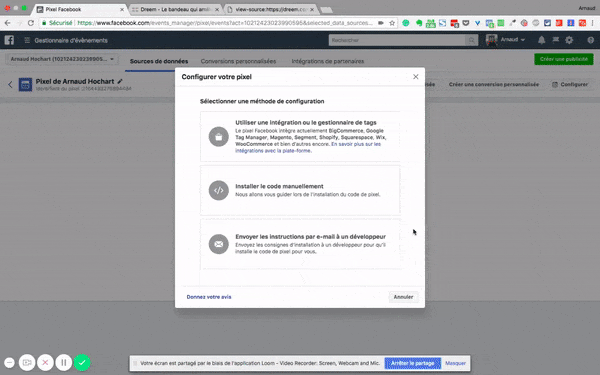Pause the Loom recording

(64, 362)
